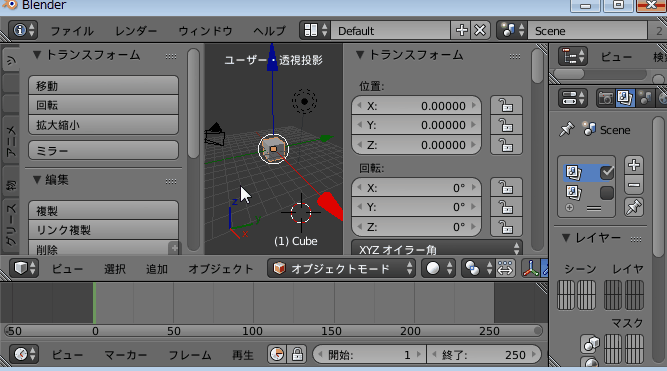Click the 開始 frame field
The height and width of the screenshot is (371, 667).
click(x=369, y=354)
